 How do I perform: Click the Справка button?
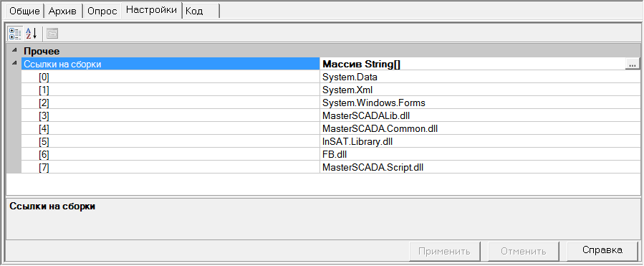click(x=602, y=250)
